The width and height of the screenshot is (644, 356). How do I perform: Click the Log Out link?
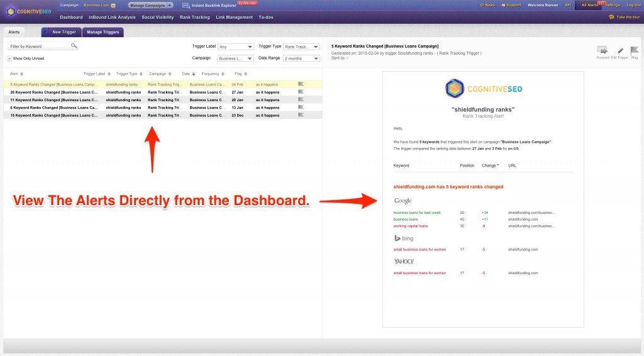click(633, 5)
